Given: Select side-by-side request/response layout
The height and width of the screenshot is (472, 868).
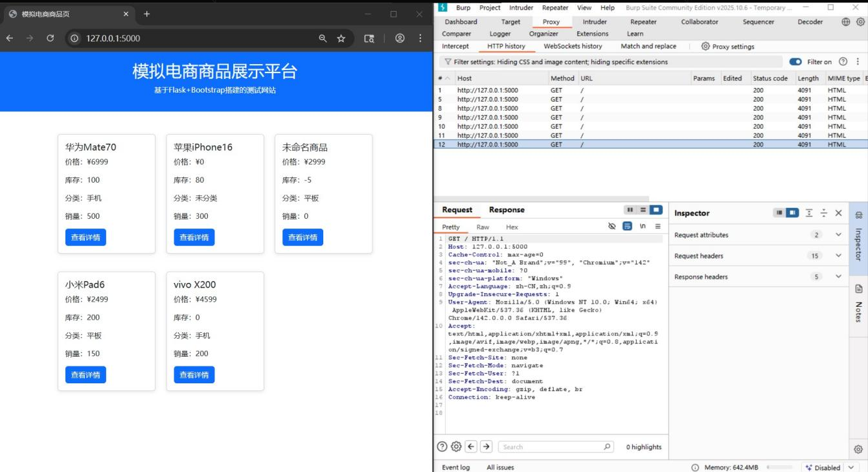Looking at the screenshot, I should (630, 210).
